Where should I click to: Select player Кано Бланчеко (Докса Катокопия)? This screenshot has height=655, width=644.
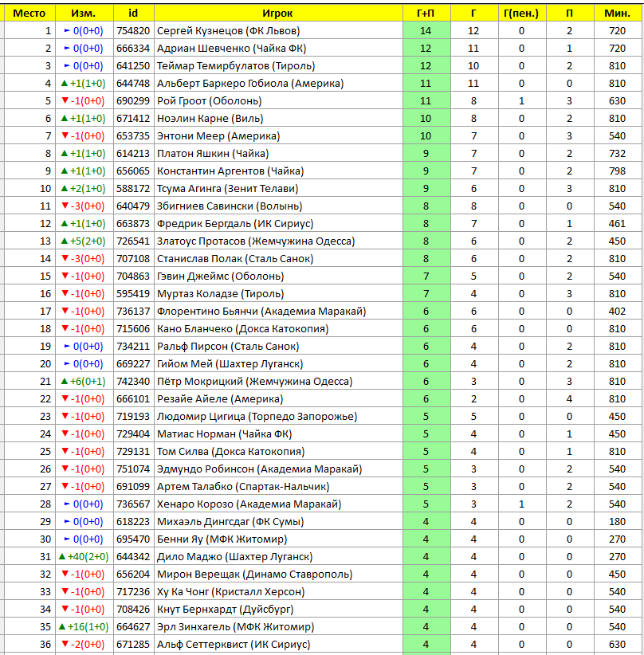[x=242, y=329]
